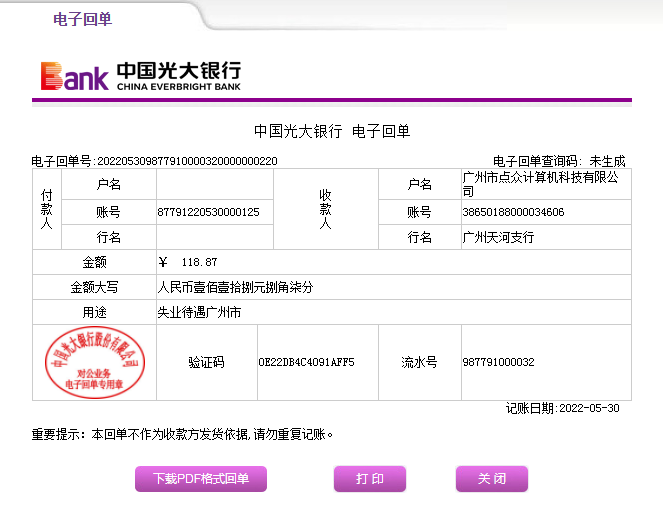This screenshot has height=513, width=663.
Task: Click the receipt number 2022053098779100003200000000220
Action: click(187, 161)
